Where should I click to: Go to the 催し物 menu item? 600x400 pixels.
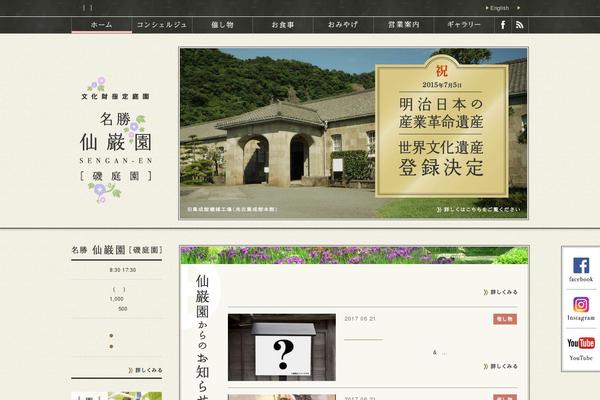[222, 25]
